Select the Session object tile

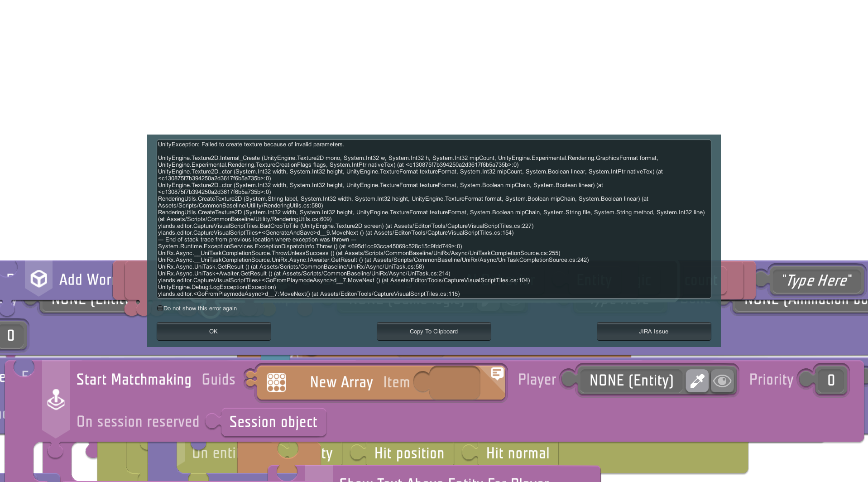[273, 422]
